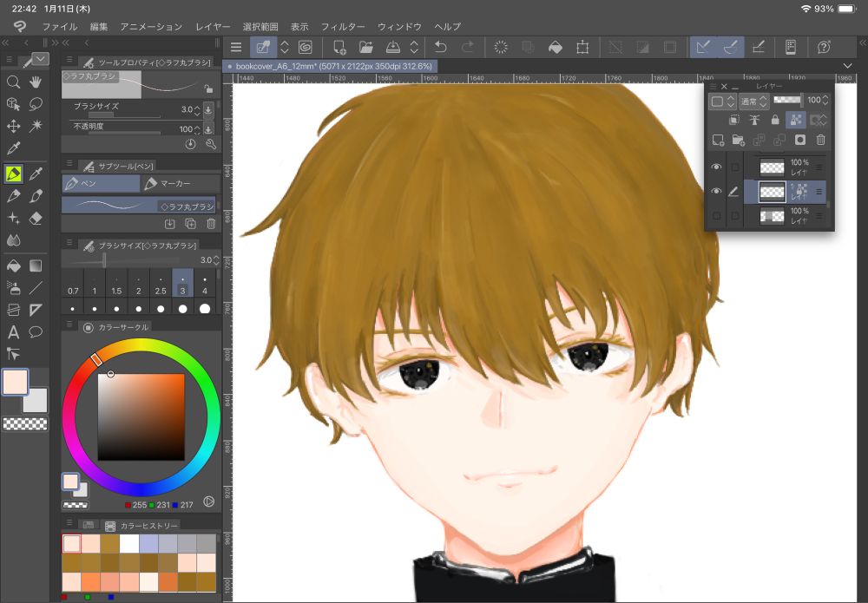Image resolution: width=868 pixels, height=603 pixels.
Task: Click the Open file folder icon
Action: [366, 48]
